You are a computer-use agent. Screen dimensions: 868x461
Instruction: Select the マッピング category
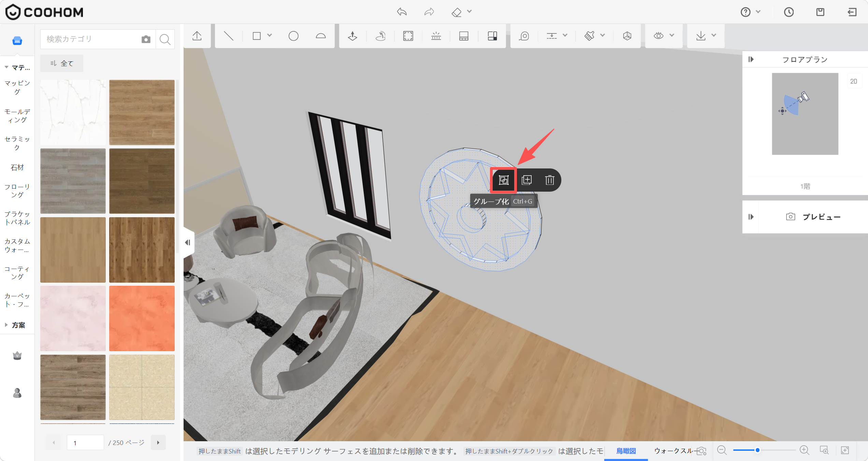tap(17, 87)
